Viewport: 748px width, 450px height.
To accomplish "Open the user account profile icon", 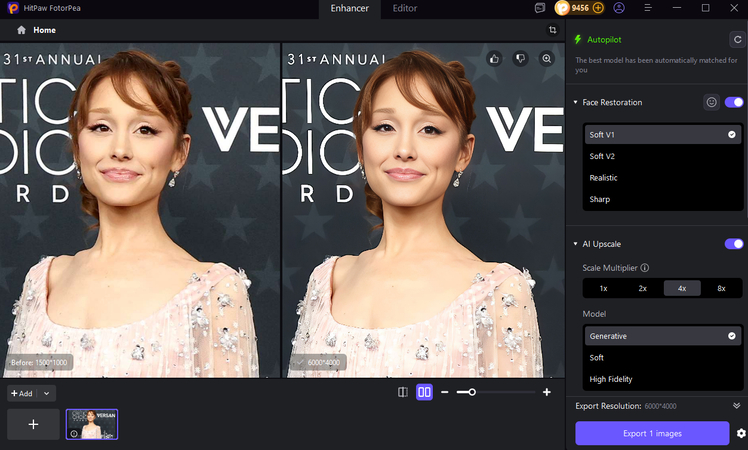I will [x=619, y=8].
